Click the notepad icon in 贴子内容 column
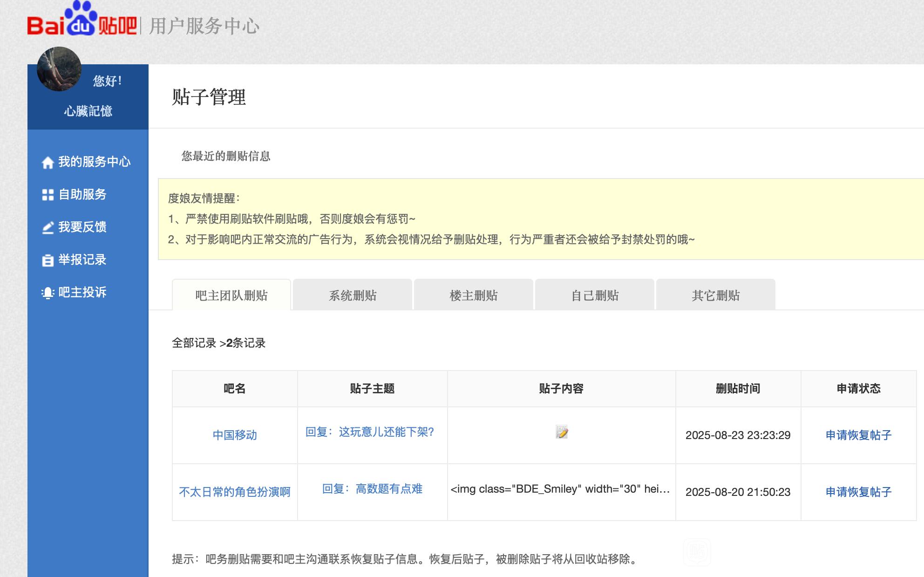 point(562,432)
